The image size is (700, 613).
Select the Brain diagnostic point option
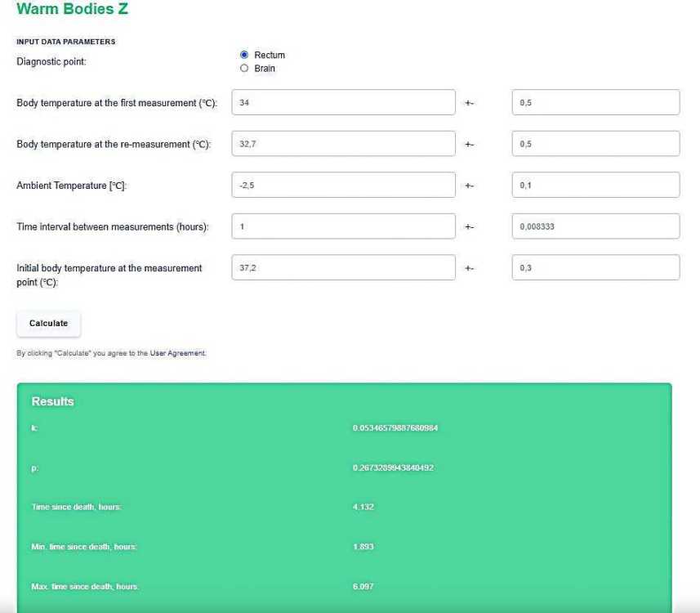244,68
